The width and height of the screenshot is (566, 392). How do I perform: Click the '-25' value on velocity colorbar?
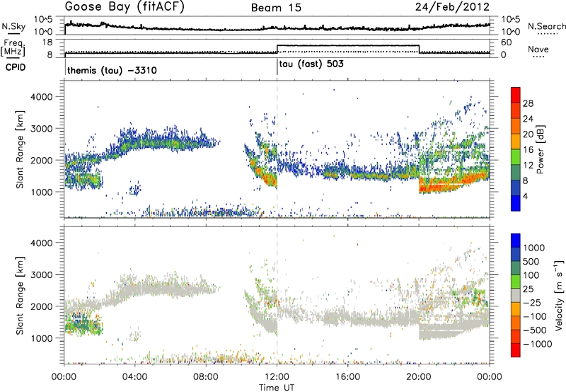(531, 303)
